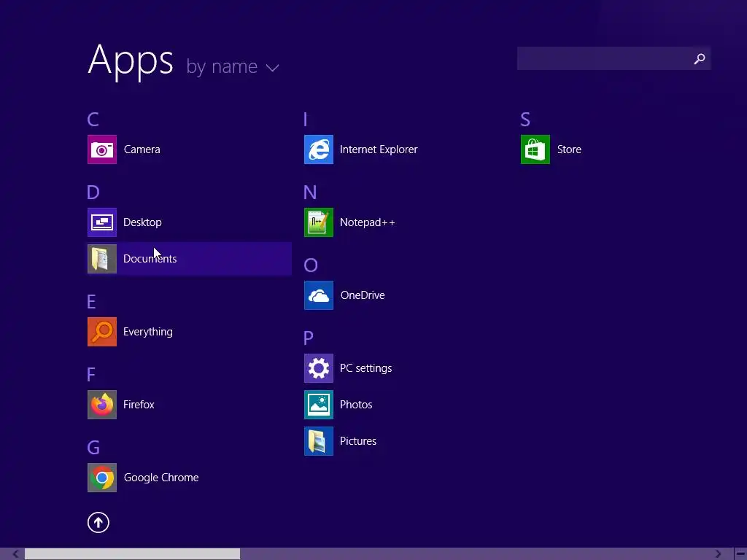This screenshot has height=560, width=747.
Task: Open the OneDrive cloud icon
Action: 319,295
